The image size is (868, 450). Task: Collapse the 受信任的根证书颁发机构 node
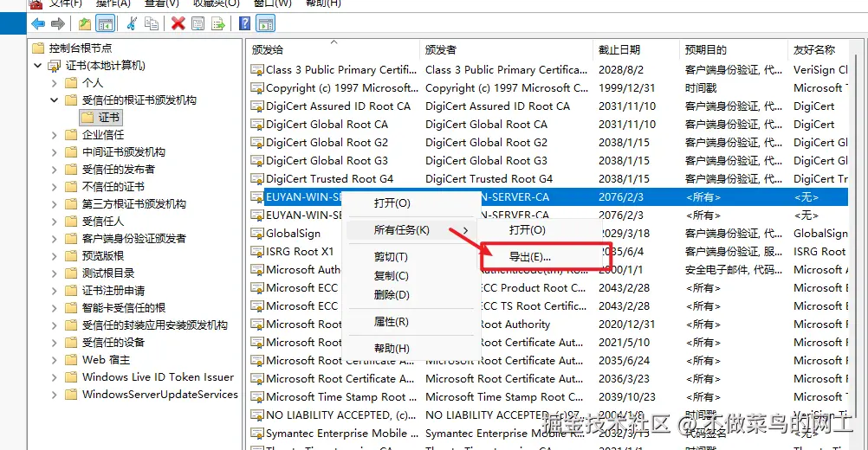[55, 100]
